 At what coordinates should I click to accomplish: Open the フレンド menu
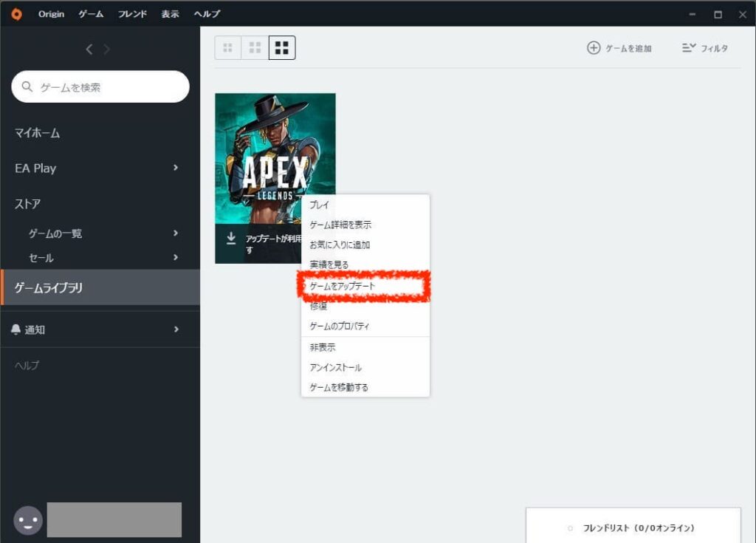click(133, 14)
